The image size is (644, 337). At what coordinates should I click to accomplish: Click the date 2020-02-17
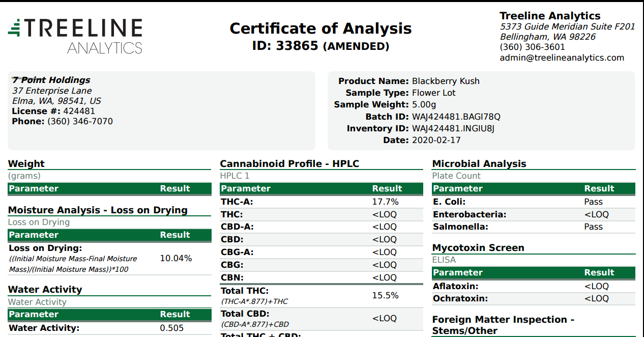click(x=436, y=140)
